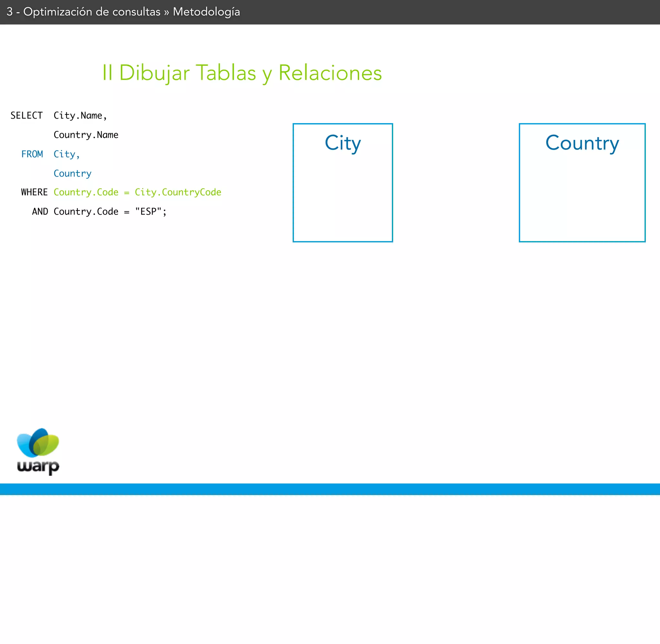Click the Country table box

[582, 183]
